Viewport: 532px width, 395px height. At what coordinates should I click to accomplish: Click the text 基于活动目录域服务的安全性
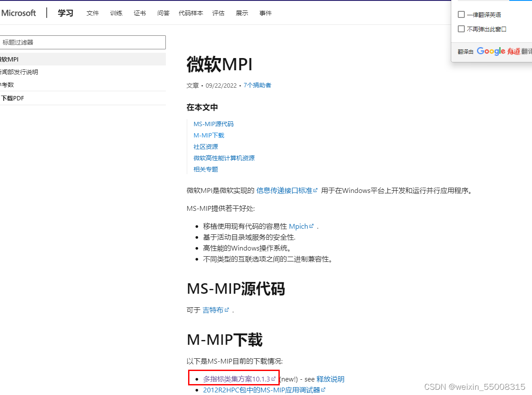[x=249, y=237]
